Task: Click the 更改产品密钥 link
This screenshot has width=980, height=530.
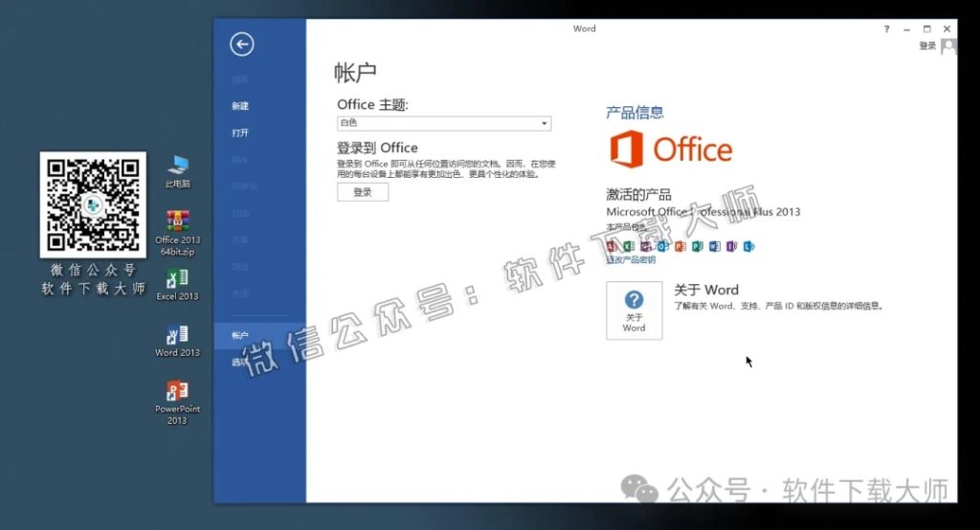Action: [x=631, y=260]
